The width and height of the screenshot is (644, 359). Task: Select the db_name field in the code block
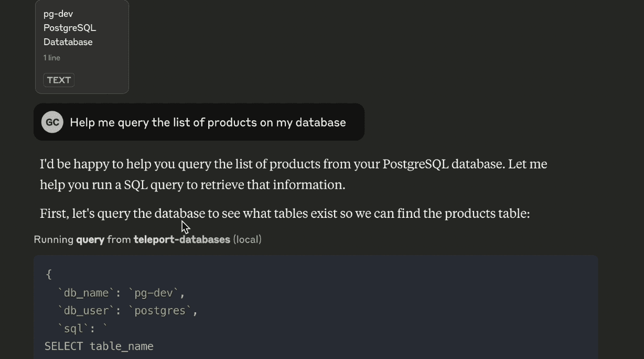(85, 292)
